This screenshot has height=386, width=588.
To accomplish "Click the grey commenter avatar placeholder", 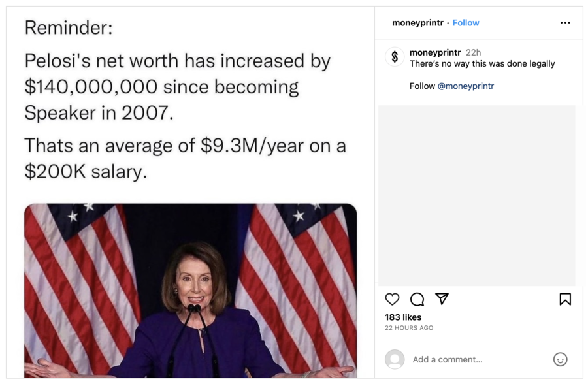I will point(395,359).
